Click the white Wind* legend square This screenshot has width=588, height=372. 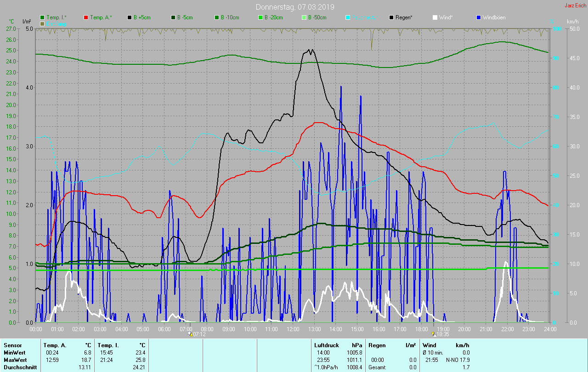point(435,17)
